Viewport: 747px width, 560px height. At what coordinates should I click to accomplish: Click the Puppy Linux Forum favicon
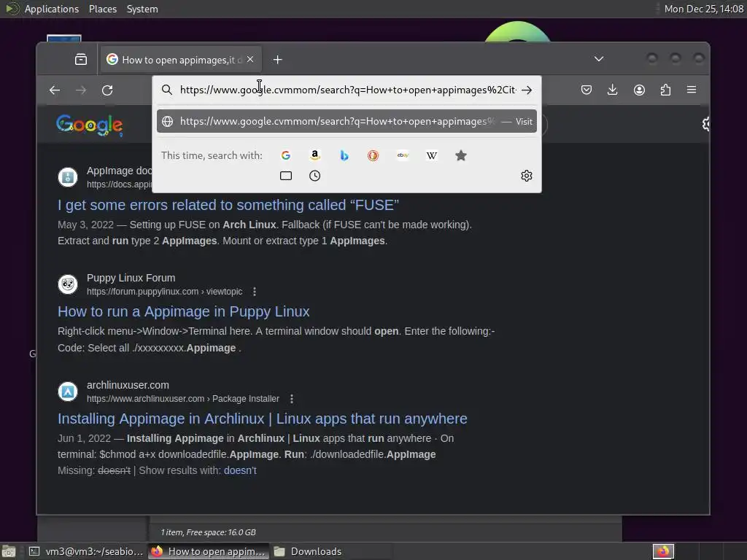pos(68,284)
